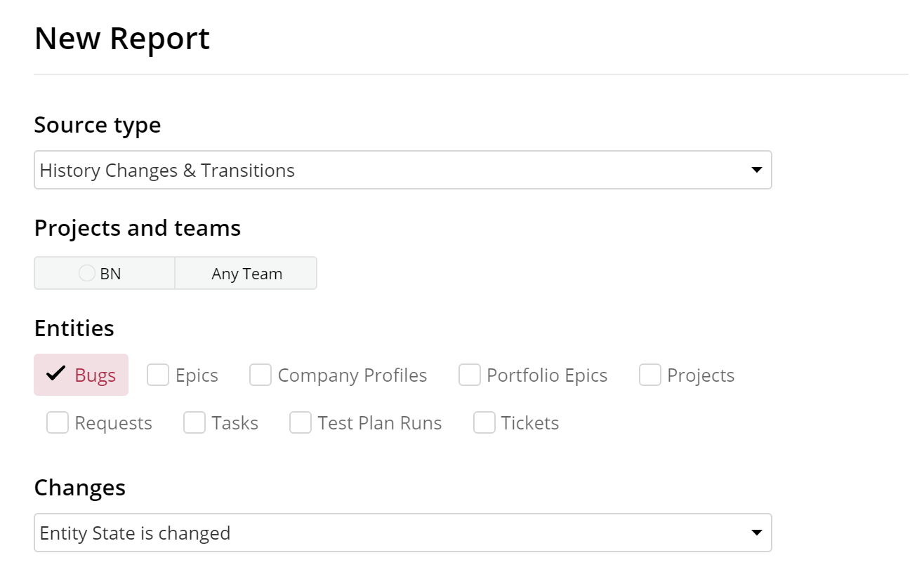Enable the Test Plan Runs entity
The height and width of the screenshot is (574, 924).
coord(300,422)
